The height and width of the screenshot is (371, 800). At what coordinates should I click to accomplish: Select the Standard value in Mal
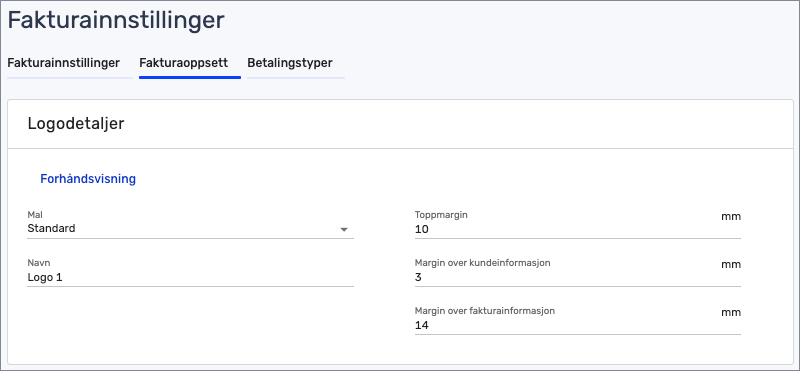click(x=52, y=229)
